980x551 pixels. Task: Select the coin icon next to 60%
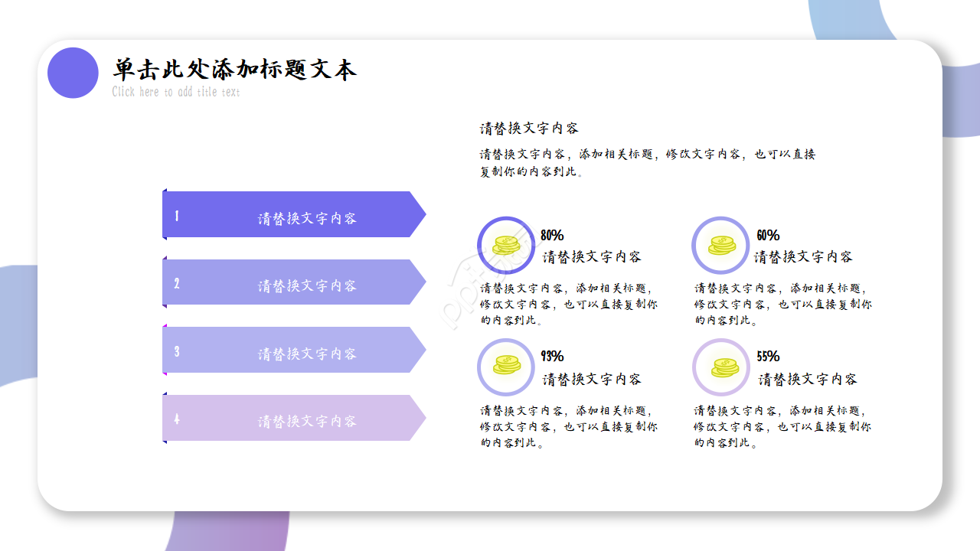tap(721, 246)
